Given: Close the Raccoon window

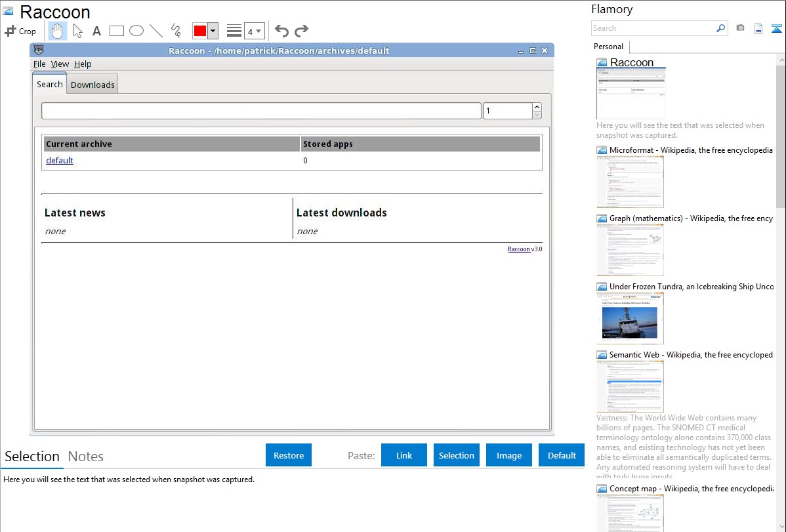Looking at the screenshot, I should pyautogui.click(x=545, y=51).
